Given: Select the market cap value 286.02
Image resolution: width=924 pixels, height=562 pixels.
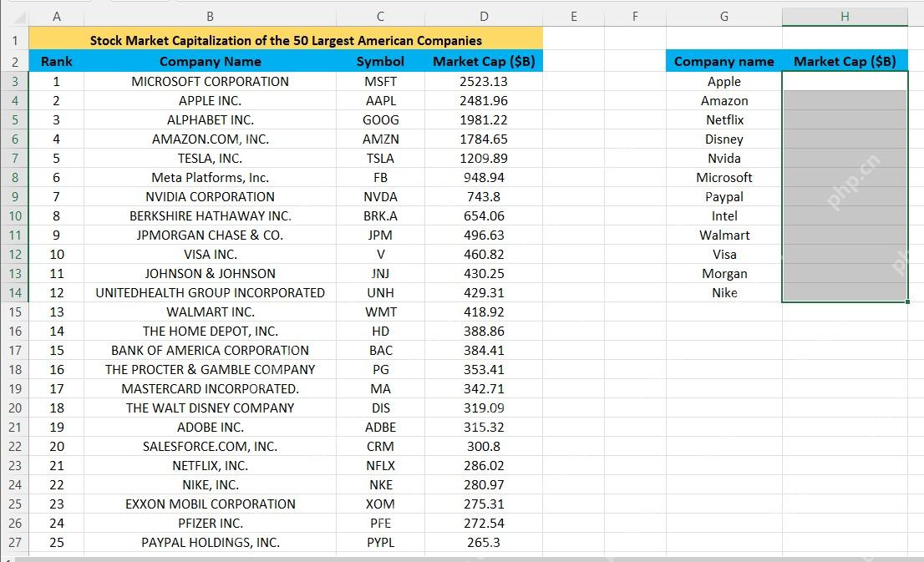Looking at the screenshot, I should [484, 465].
